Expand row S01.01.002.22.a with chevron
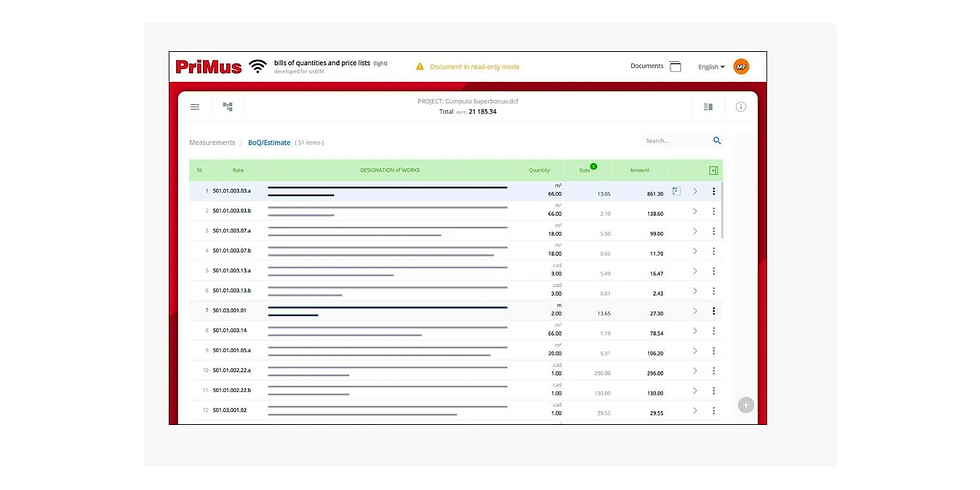This screenshot has height=490, width=980. click(694, 371)
